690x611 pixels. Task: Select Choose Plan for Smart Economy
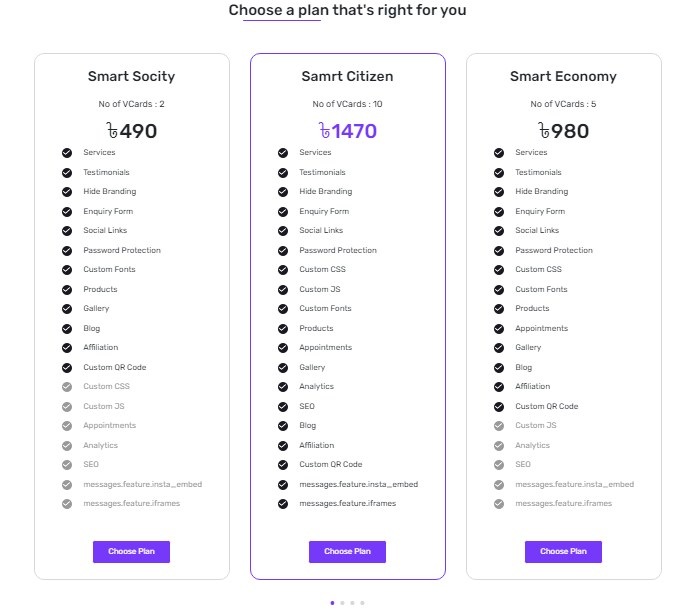click(x=563, y=551)
